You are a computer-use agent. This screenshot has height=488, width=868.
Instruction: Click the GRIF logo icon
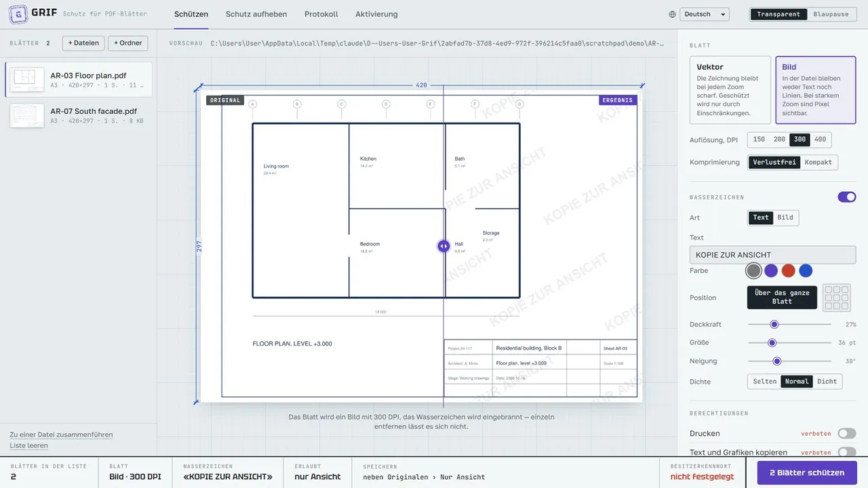[x=18, y=14]
